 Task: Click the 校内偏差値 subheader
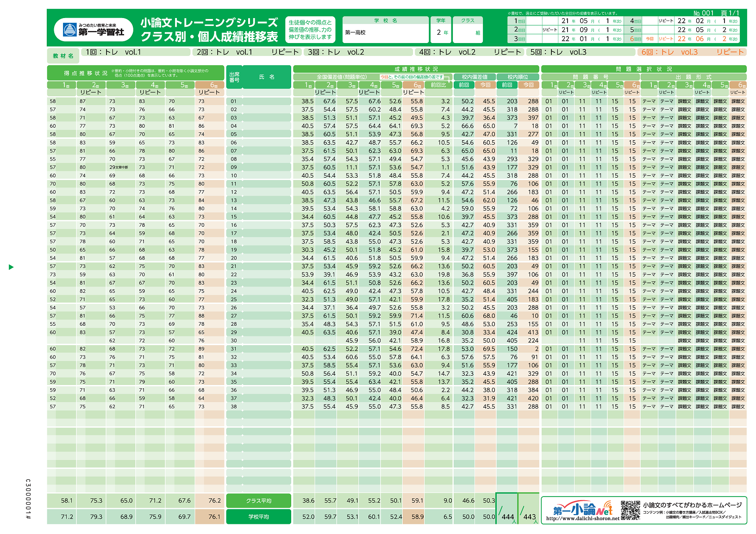click(x=475, y=77)
